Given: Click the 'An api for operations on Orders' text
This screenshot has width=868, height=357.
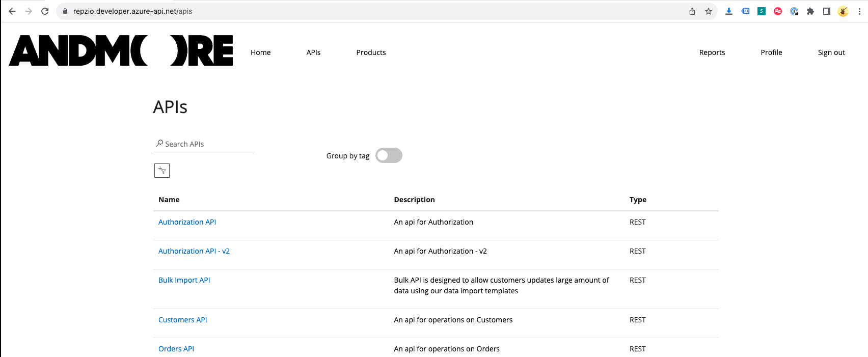Looking at the screenshot, I should point(447,349).
